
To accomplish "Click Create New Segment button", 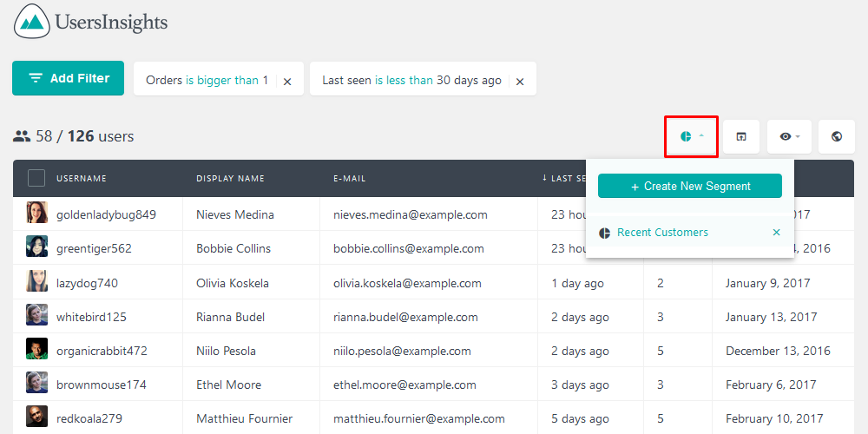I will click(x=690, y=187).
